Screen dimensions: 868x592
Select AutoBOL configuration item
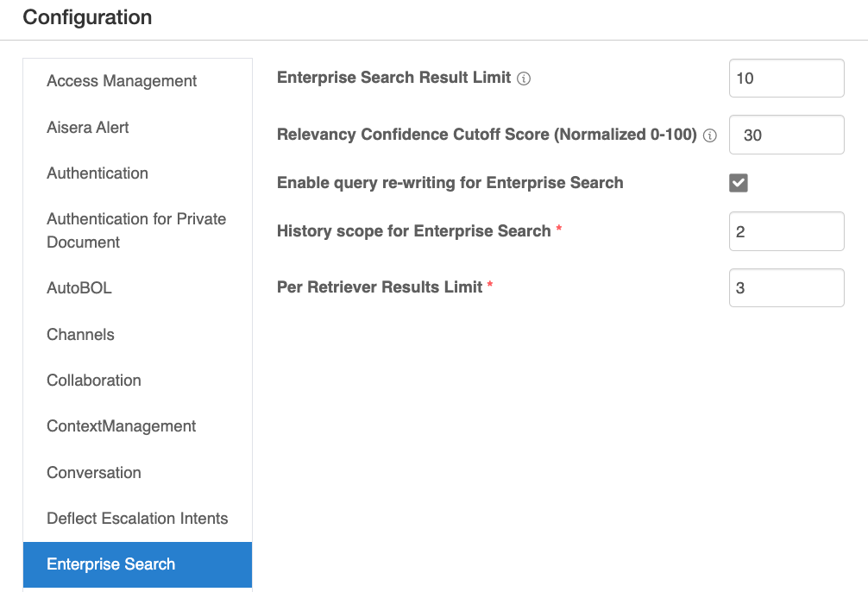pos(79,288)
